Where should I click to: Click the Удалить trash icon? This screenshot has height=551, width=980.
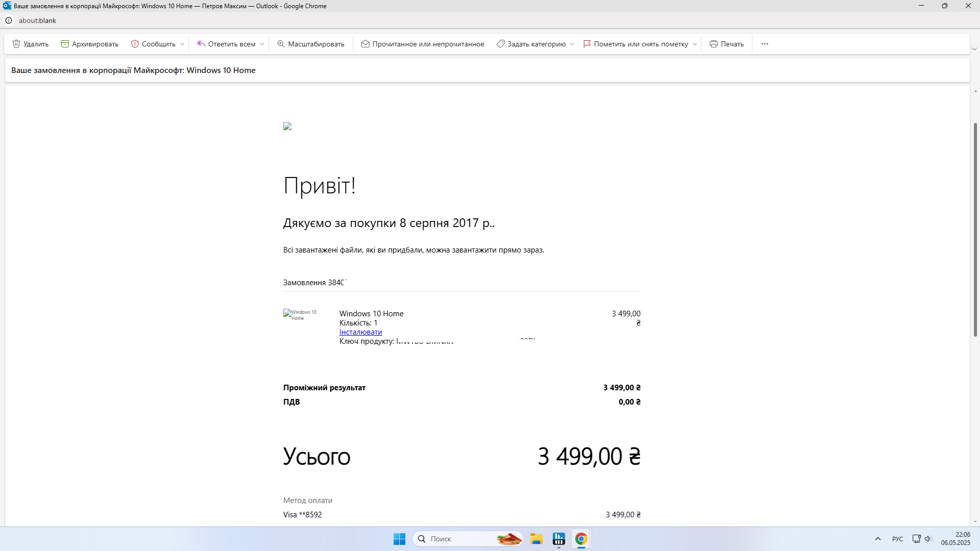tap(16, 44)
